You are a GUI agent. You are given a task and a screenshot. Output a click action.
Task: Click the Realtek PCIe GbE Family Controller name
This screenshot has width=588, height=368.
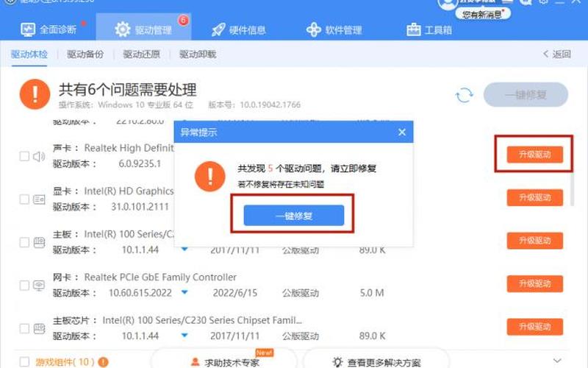tap(160, 277)
